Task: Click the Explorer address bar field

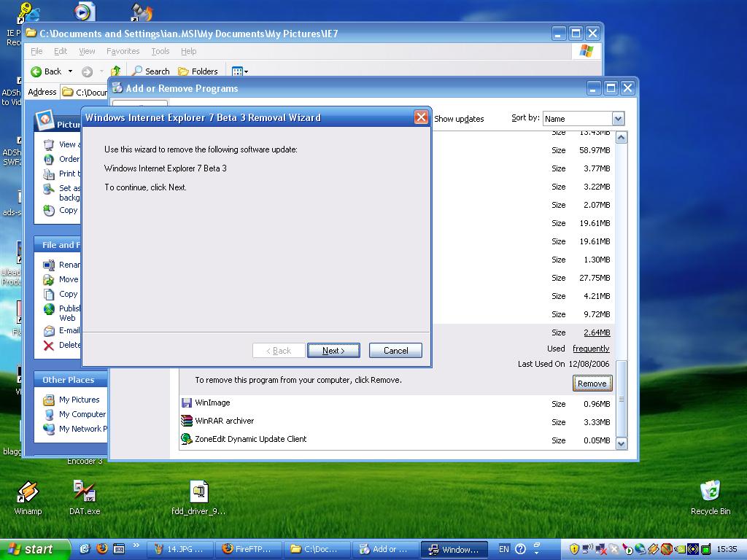Action: point(85,92)
